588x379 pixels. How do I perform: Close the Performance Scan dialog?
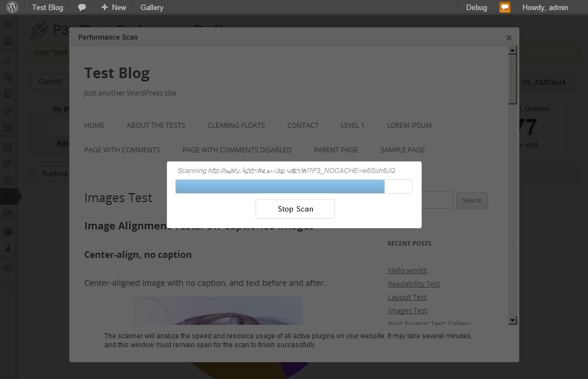[508, 37]
